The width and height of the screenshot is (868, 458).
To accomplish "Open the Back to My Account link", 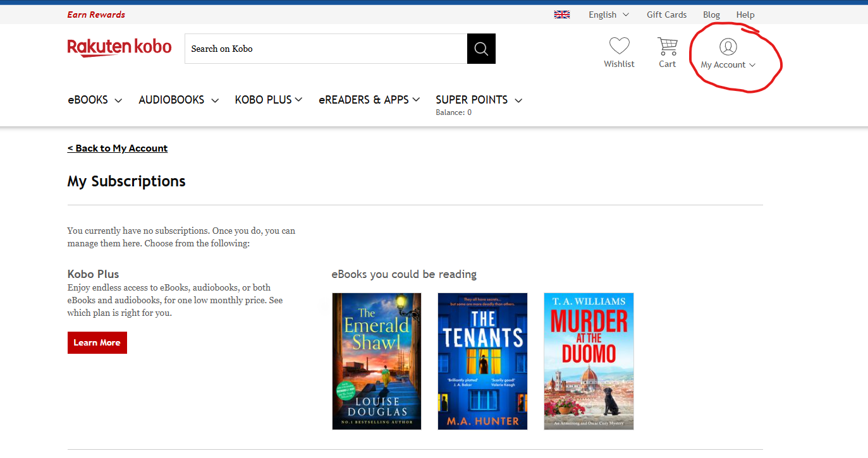I will point(117,148).
